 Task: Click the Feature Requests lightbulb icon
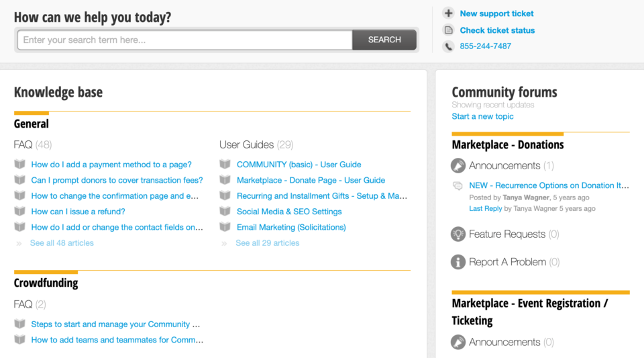(x=458, y=234)
